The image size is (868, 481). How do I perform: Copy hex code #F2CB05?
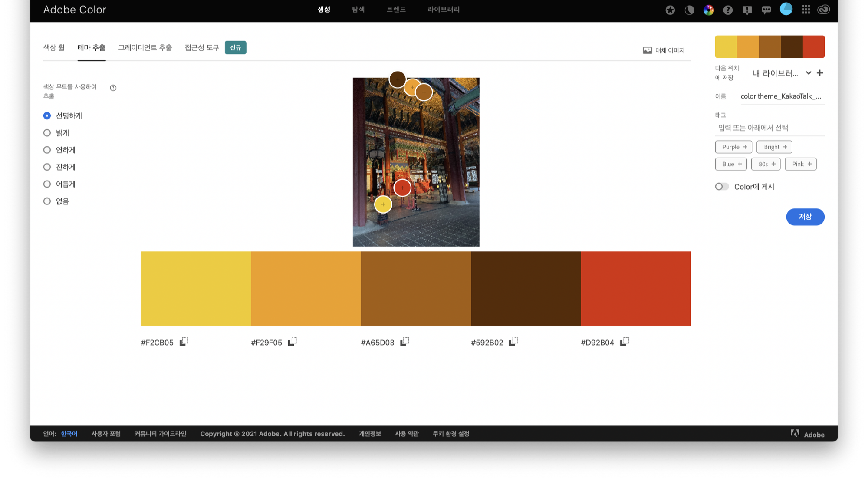(x=184, y=342)
